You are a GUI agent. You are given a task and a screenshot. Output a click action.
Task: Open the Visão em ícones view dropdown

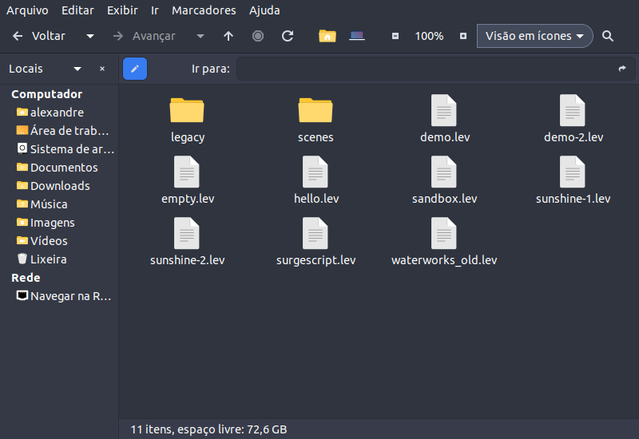click(535, 36)
